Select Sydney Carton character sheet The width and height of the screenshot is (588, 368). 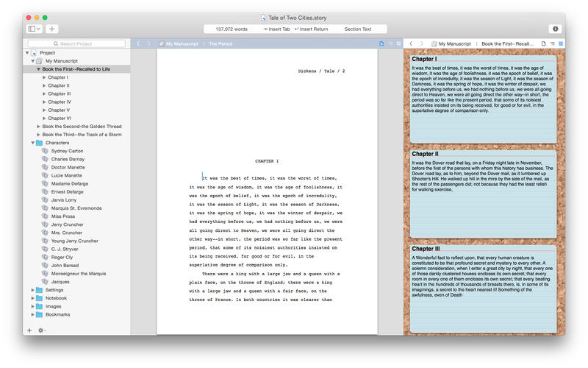pos(67,151)
